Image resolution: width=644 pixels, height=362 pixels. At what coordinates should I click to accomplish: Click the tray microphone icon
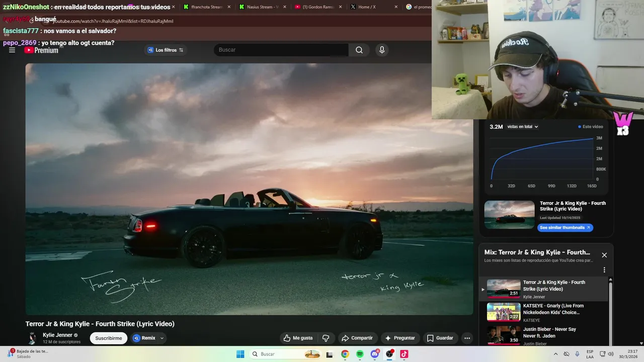(577, 354)
